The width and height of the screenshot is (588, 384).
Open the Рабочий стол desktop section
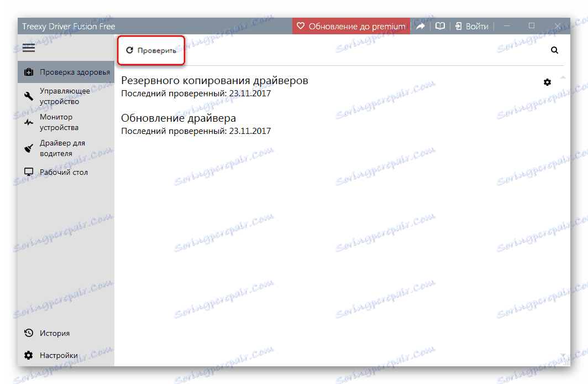(x=61, y=172)
